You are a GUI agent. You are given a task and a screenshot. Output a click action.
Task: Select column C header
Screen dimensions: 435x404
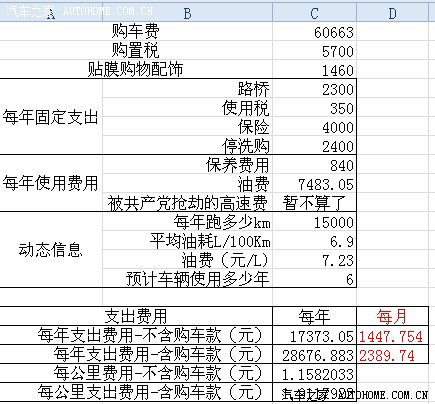tap(314, 13)
